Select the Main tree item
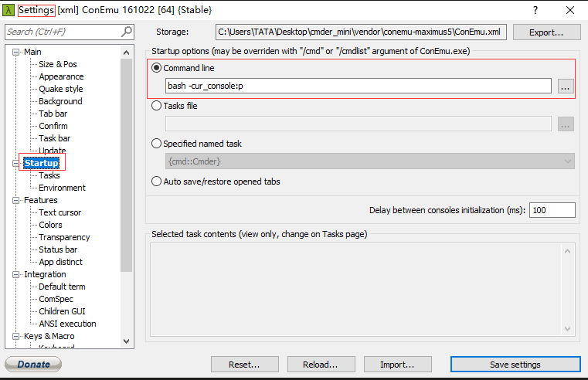The height and width of the screenshot is (380, 588). (x=32, y=52)
